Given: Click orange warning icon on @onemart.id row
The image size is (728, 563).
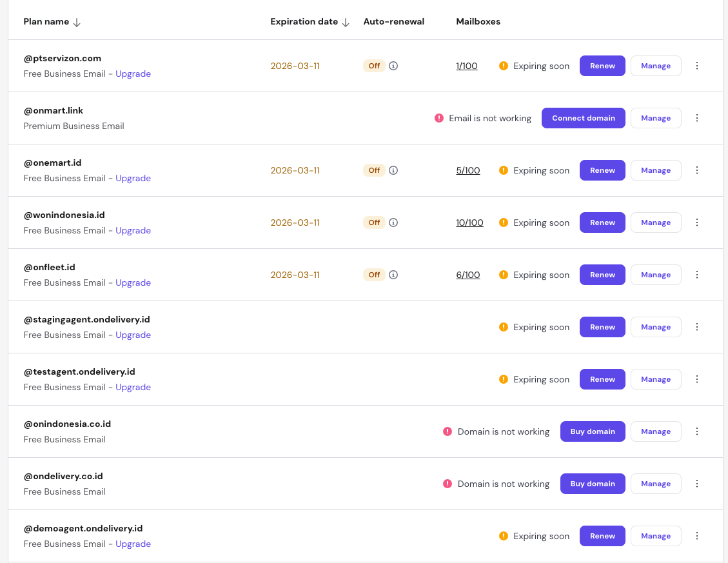Looking at the screenshot, I should 504,170.
